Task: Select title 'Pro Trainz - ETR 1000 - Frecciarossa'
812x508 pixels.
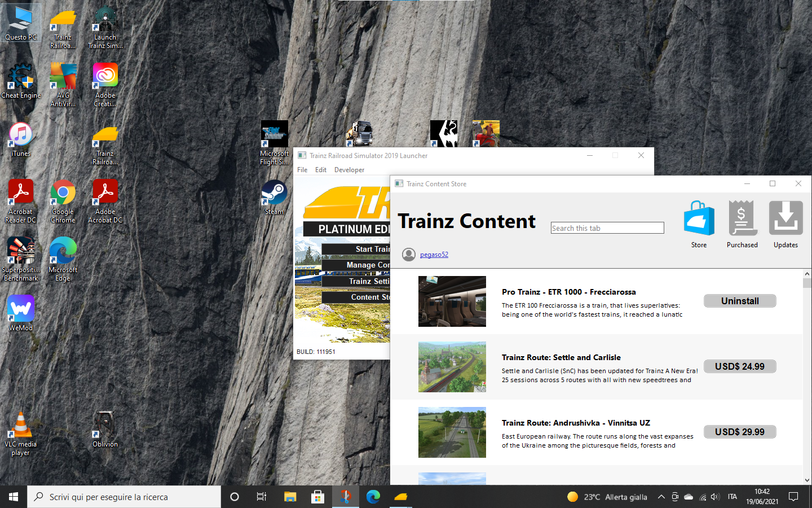Action: (569, 292)
